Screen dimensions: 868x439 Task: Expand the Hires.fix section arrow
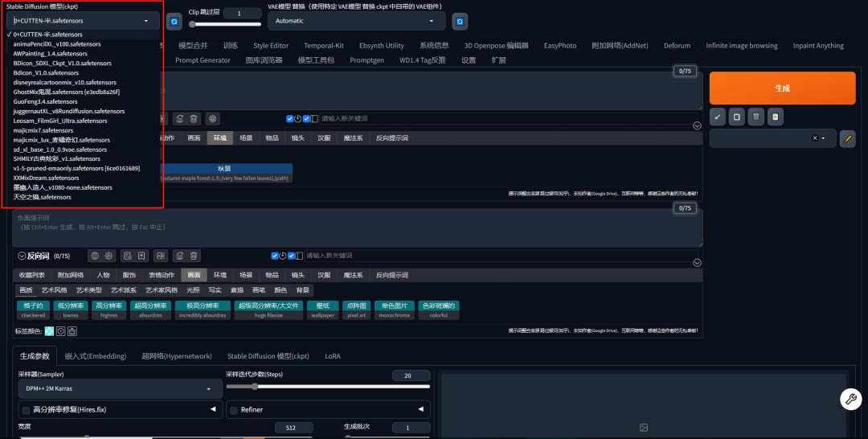(213, 410)
